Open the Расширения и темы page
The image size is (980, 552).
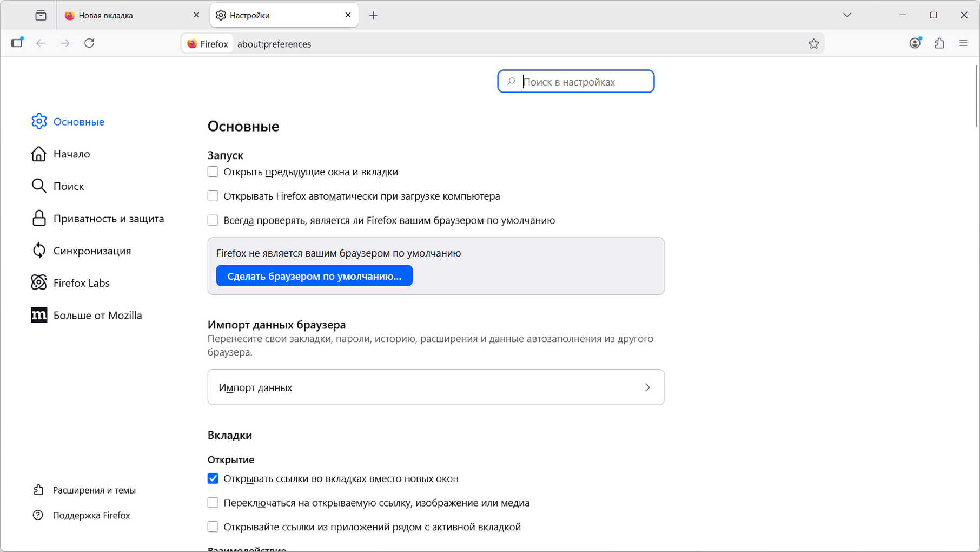pyautogui.click(x=94, y=490)
